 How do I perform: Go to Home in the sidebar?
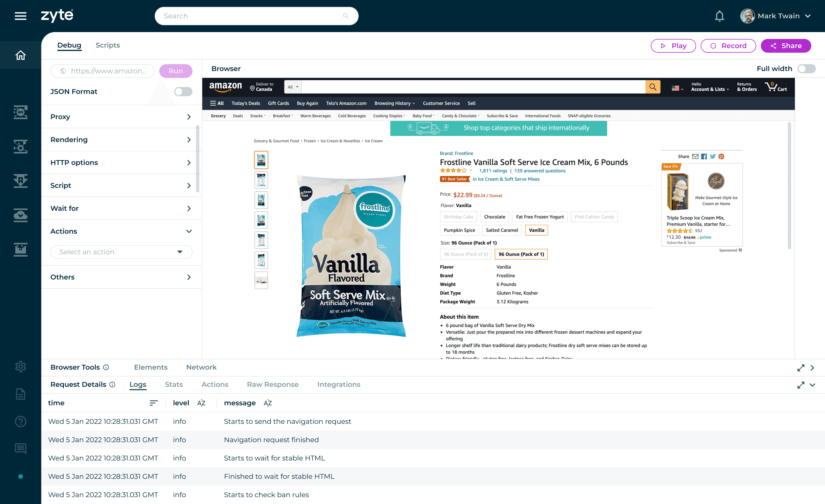pyautogui.click(x=20, y=55)
